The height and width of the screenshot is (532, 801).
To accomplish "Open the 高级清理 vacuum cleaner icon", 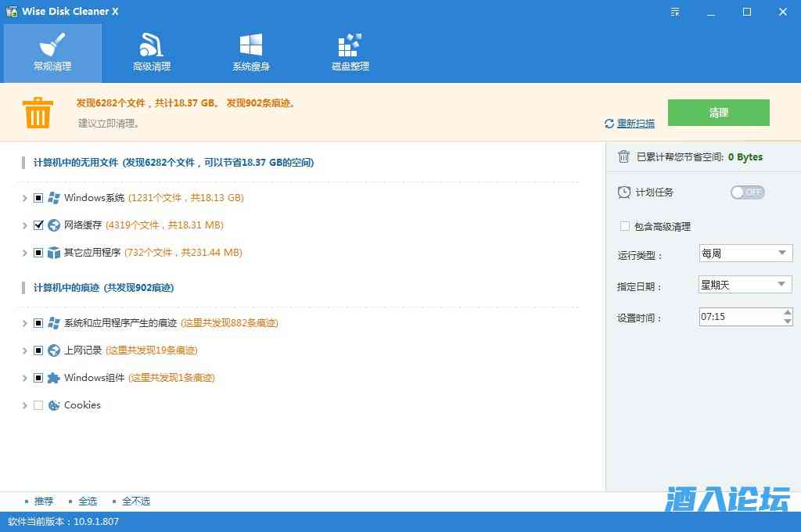I will [151, 45].
